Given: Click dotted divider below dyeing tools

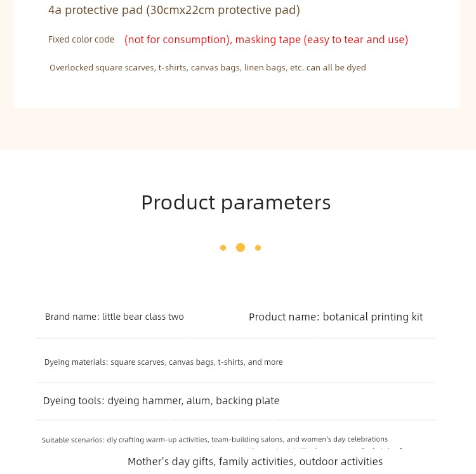Looking at the screenshot, I should point(236,420).
